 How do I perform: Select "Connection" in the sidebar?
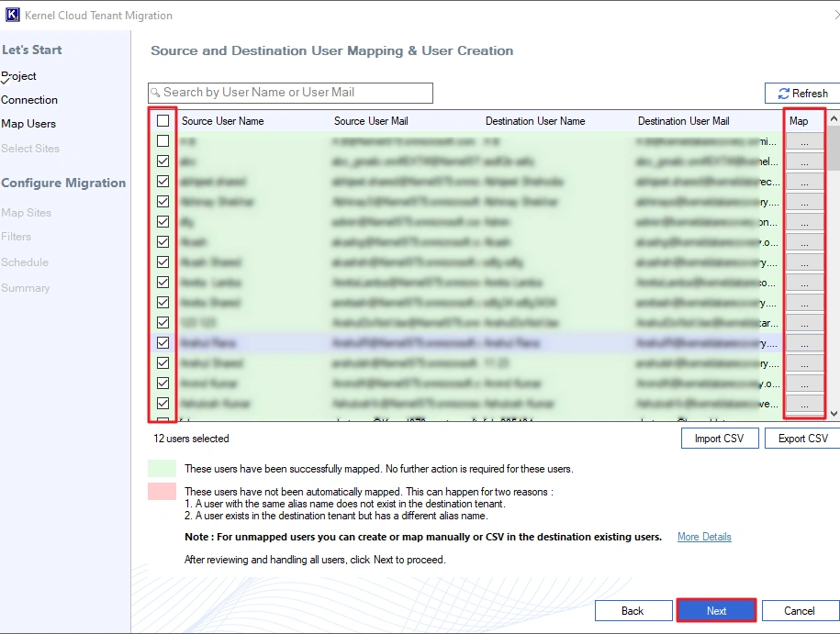[x=29, y=99]
